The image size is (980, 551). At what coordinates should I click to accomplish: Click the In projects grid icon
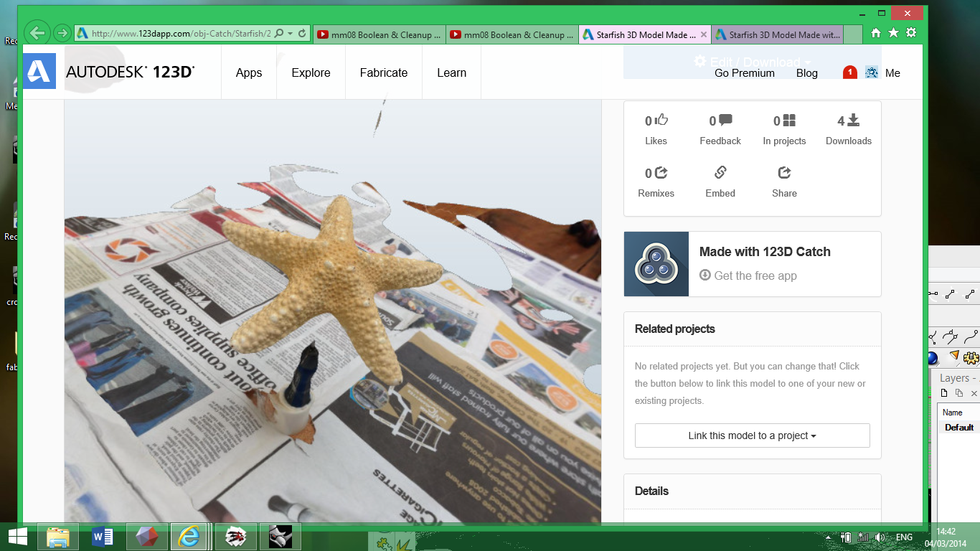point(789,120)
